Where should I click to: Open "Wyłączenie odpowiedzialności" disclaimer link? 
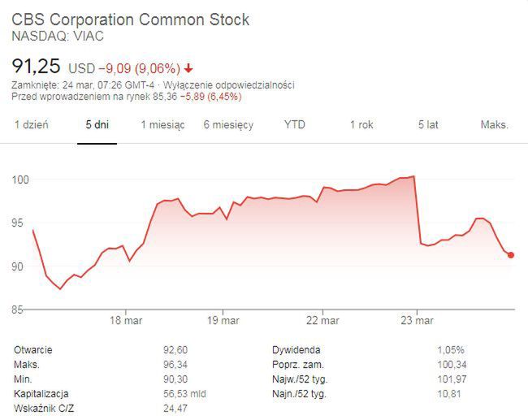coord(229,85)
